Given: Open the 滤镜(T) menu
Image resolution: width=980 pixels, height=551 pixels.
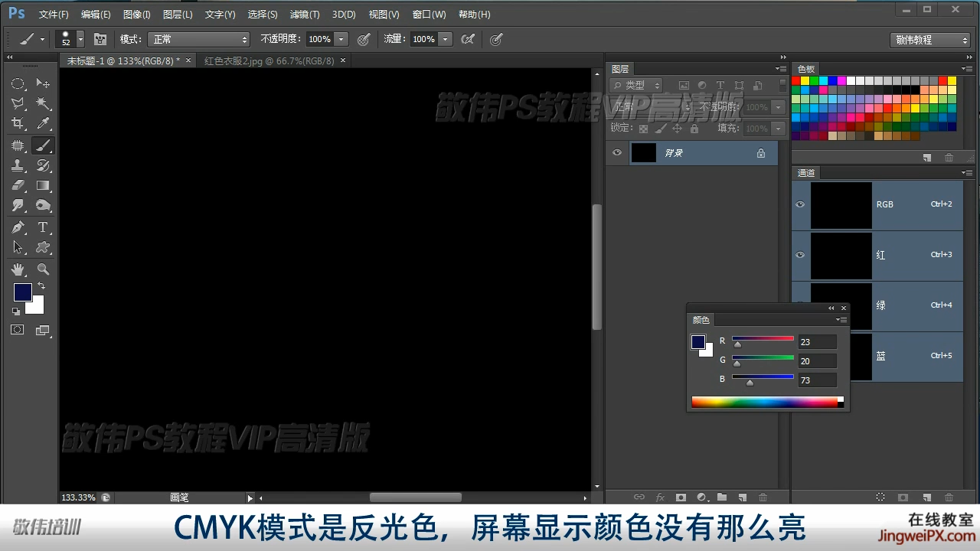Looking at the screenshot, I should click(305, 15).
